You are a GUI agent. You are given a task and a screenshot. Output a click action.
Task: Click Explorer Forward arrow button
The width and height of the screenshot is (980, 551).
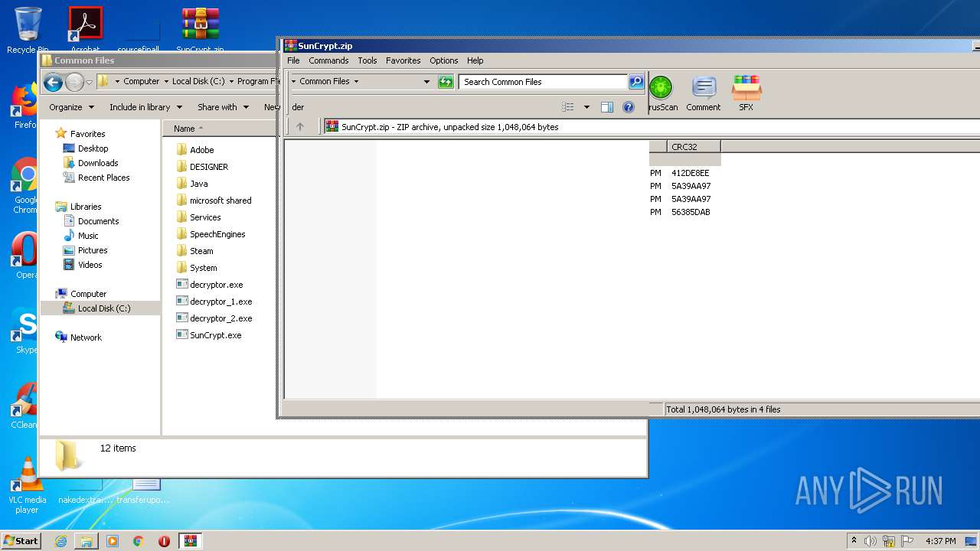pyautogui.click(x=74, y=82)
